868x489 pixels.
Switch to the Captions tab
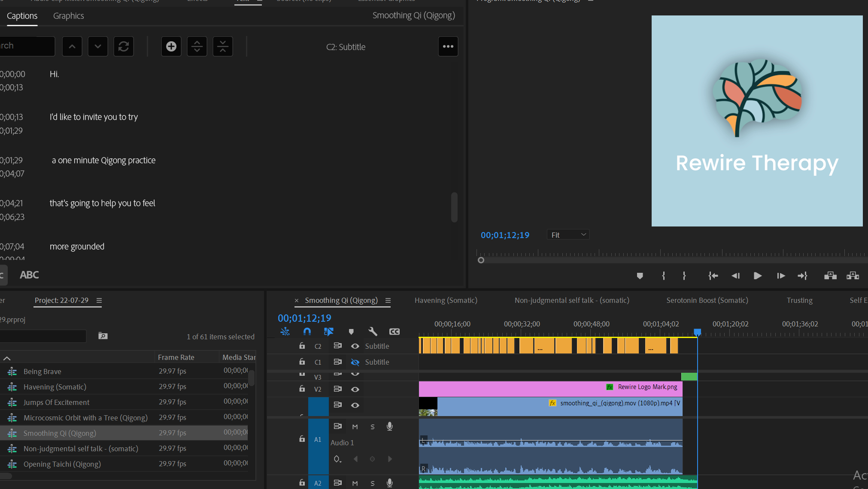(22, 16)
